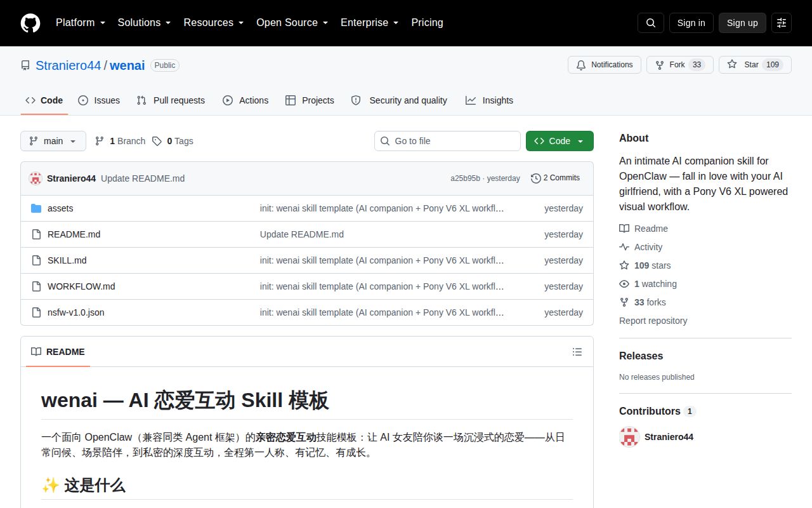The height and width of the screenshot is (508, 812).
Task: Click the repository icon beside Straniero44
Action: coord(25,65)
